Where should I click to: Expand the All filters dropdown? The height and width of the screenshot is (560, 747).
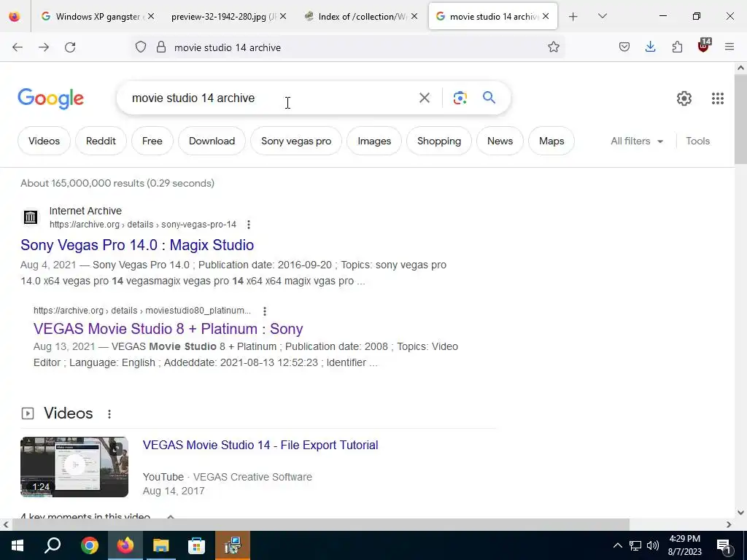pos(637,141)
